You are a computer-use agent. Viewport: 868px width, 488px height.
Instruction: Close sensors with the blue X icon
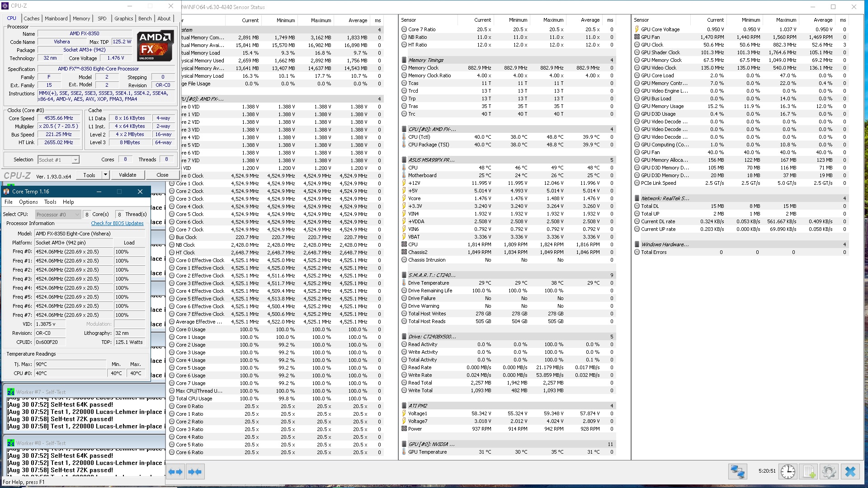click(850, 472)
